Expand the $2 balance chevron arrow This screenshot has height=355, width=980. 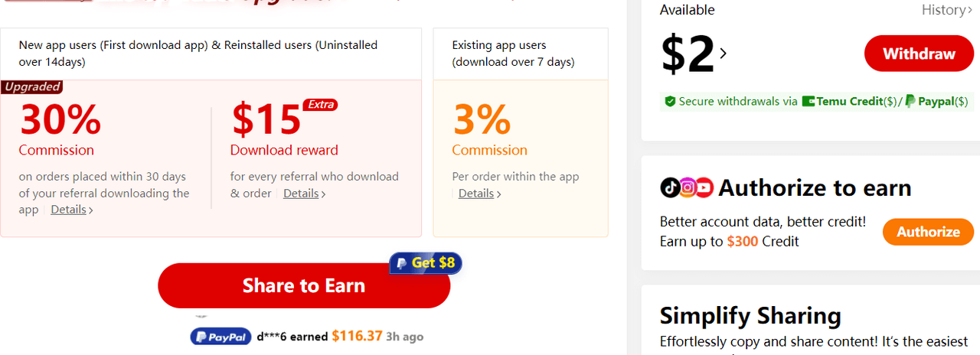(x=723, y=54)
